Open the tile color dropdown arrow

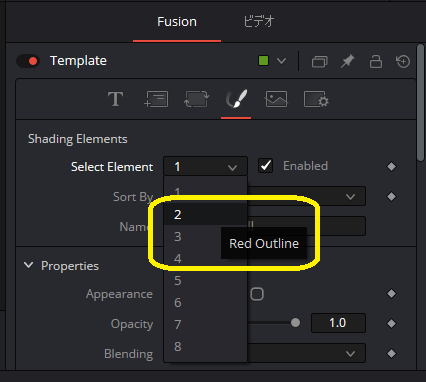tap(281, 61)
